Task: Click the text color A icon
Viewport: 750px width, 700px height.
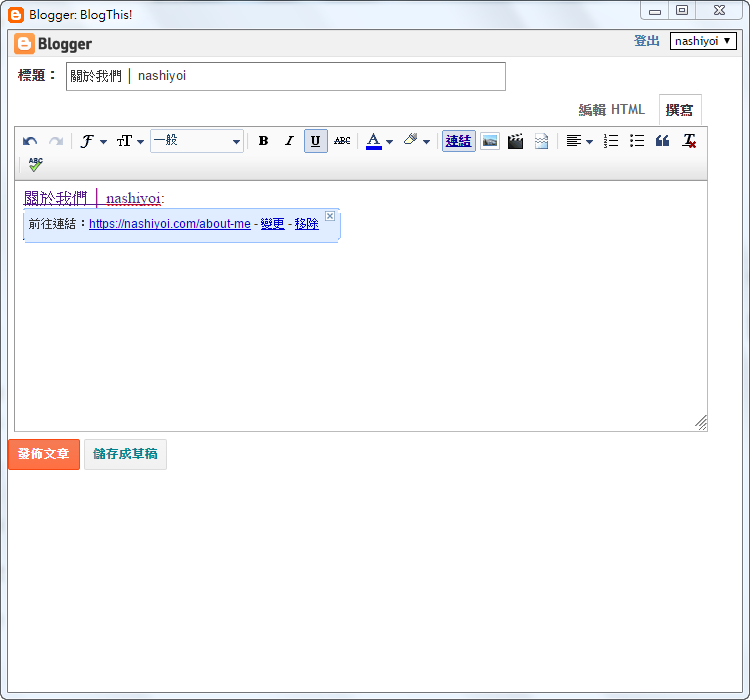Action: click(x=374, y=141)
